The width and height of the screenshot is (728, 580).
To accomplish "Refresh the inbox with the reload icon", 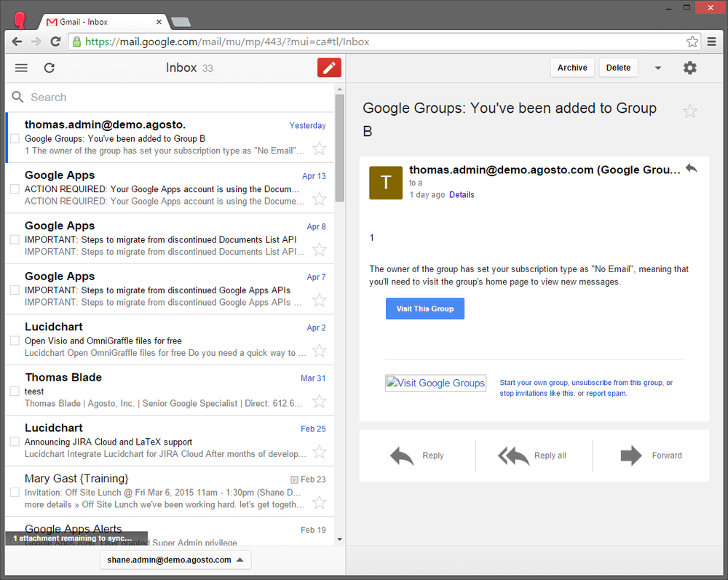I will click(x=50, y=68).
